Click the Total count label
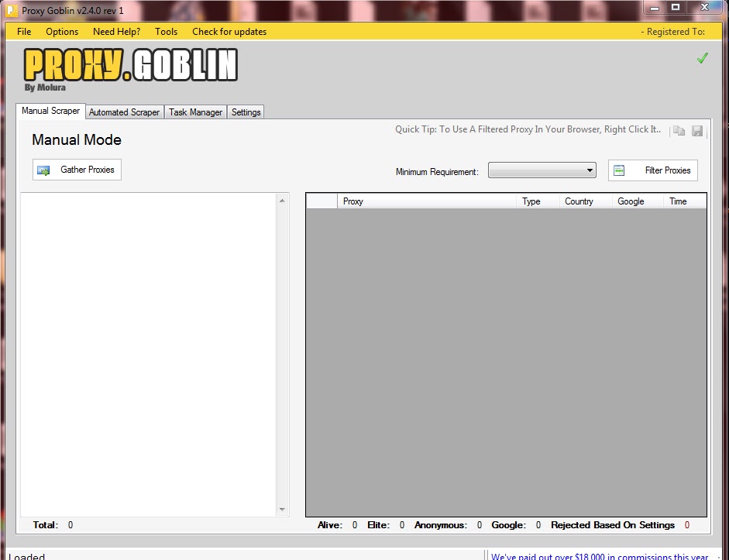 click(46, 525)
